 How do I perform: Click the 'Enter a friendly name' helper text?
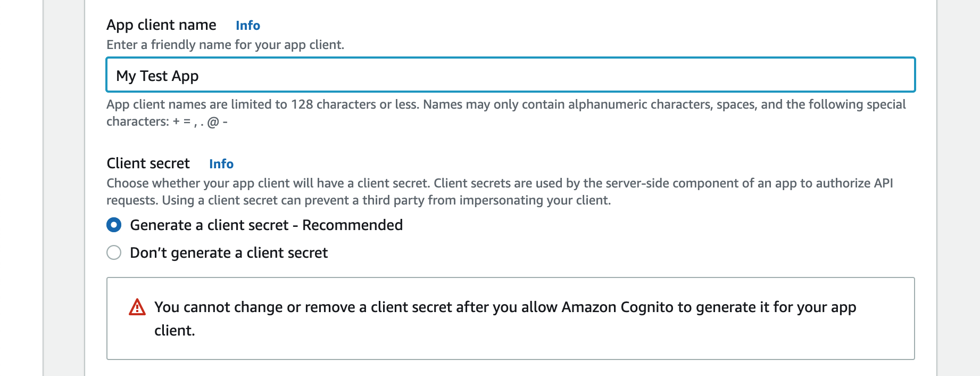tap(225, 45)
